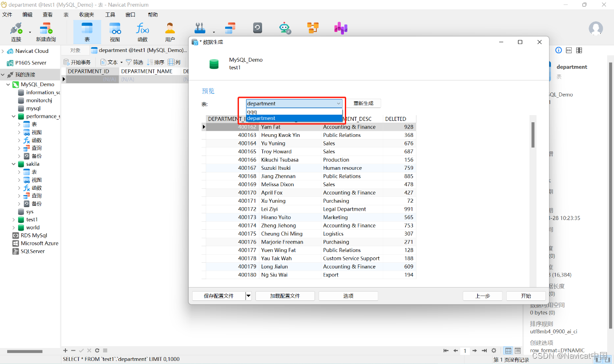The height and width of the screenshot is (364, 614).
Task: Click the 连接 connection toolbar icon
Action: 16,32
